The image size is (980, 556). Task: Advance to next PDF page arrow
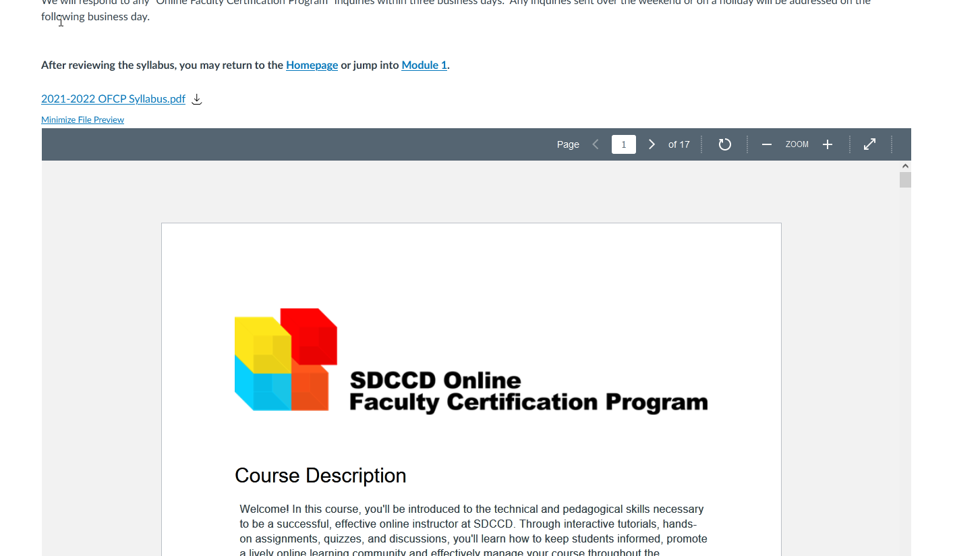(x=652, y=144)
